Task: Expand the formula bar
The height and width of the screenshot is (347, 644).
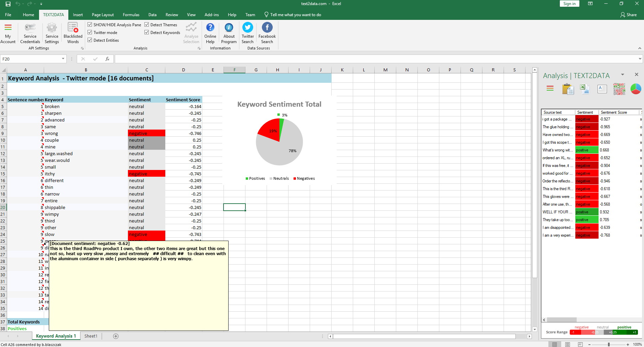Action: (640, 59)
